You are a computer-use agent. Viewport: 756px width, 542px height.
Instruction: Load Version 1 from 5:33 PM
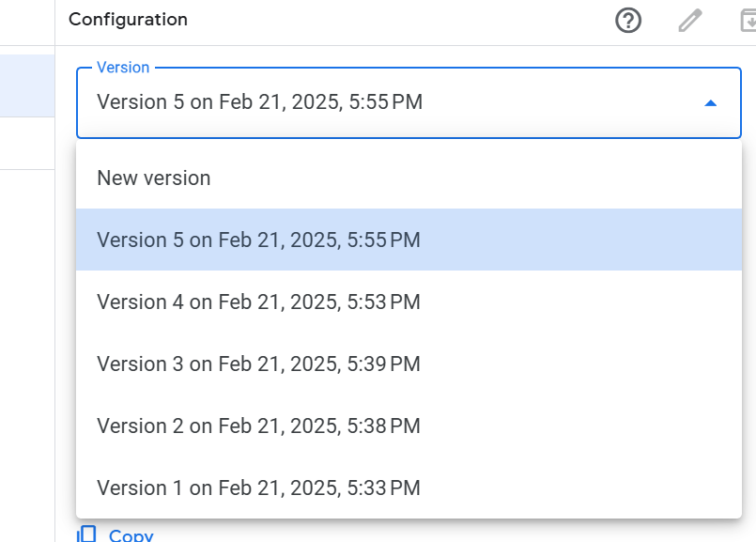tap(258, 488)
